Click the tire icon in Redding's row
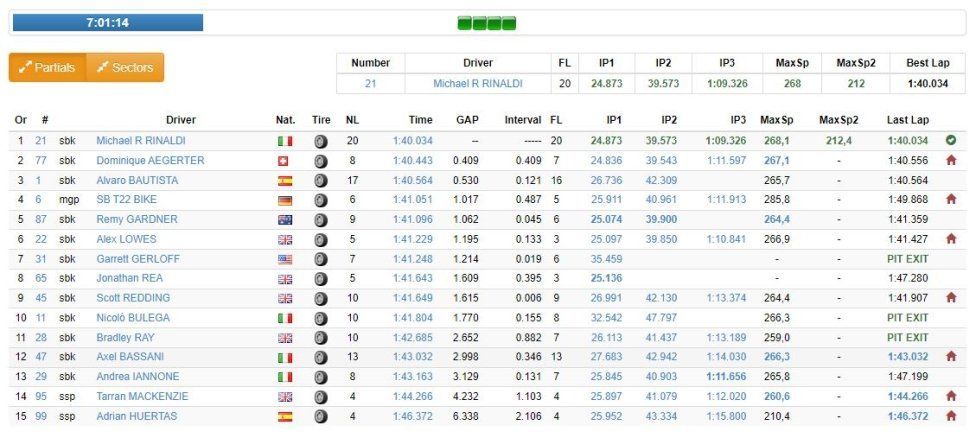Screen dimensions: 976x438 click(x=321, y=299)
